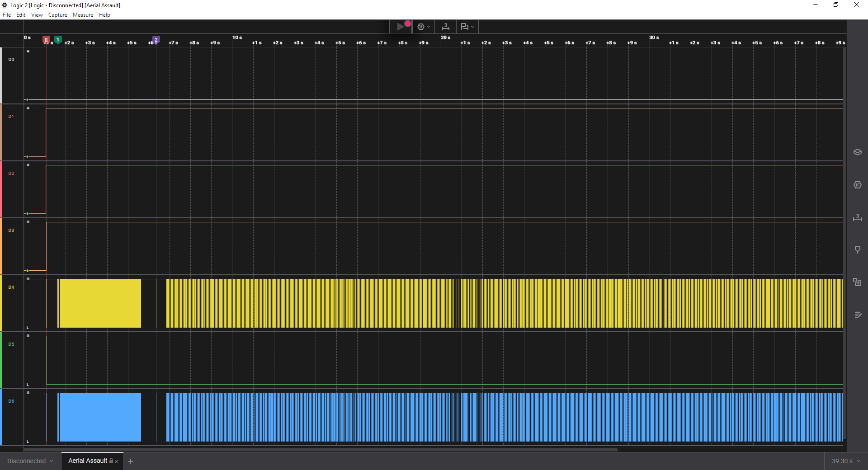Click the lock icon on Aerial Assault tab
Screen dimensions: 868x470
pyautogui.click(x=111, y=461)
